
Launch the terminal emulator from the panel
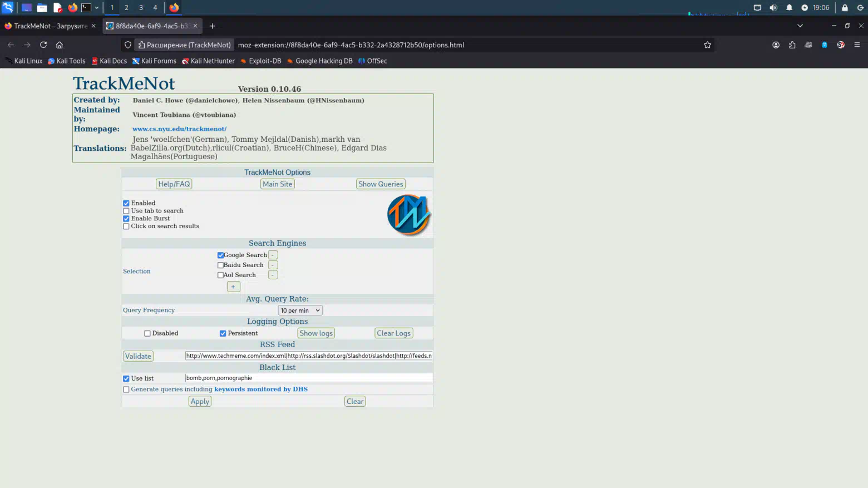(x=86, y=8)
